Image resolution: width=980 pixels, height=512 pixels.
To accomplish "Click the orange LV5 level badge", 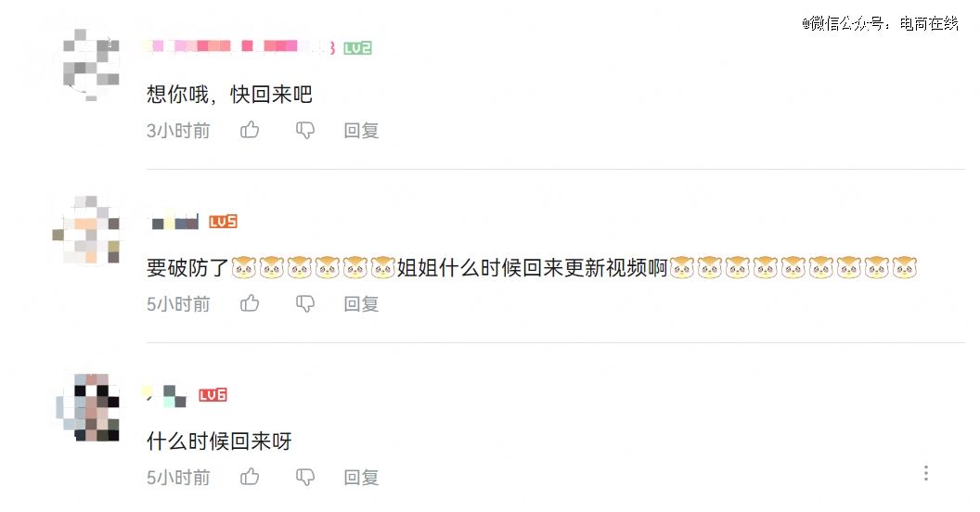I will click(x=223, y=222).
